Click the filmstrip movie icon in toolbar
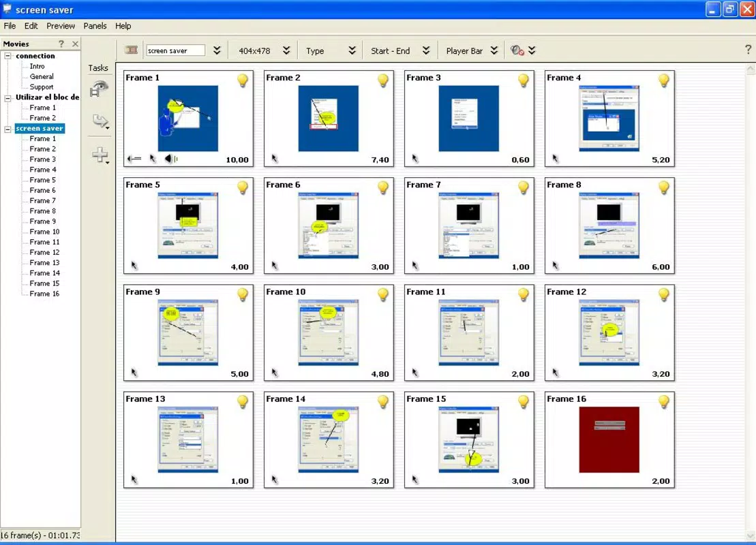This screenshot has height=545, width=756. 131,50
